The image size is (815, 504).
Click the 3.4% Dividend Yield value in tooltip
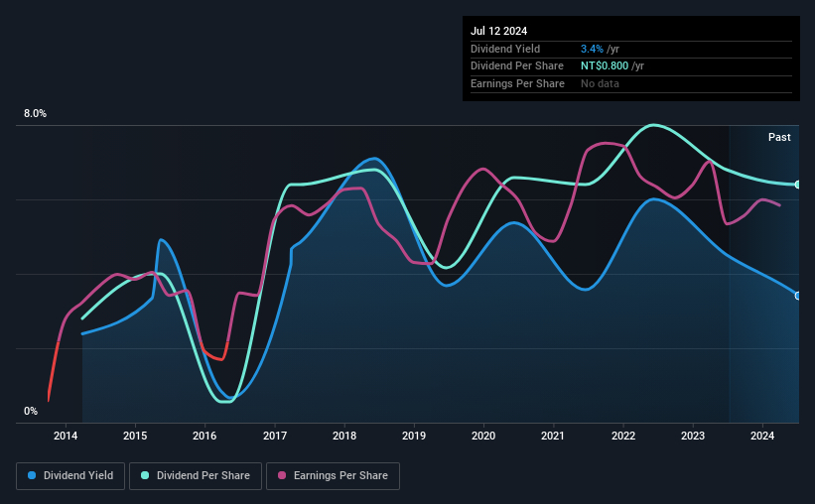click(592, 49)
